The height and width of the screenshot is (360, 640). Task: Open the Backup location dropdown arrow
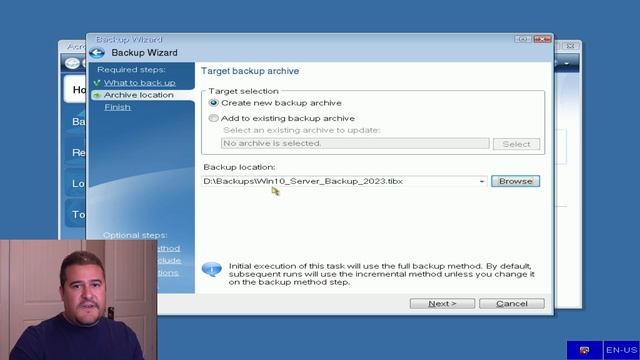coord(482,181)
